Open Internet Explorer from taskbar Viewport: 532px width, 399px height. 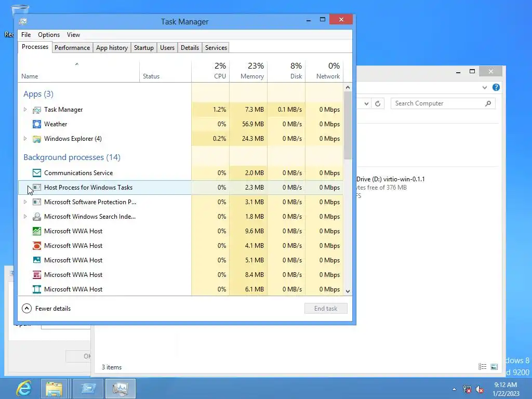(x=24, y=389)
